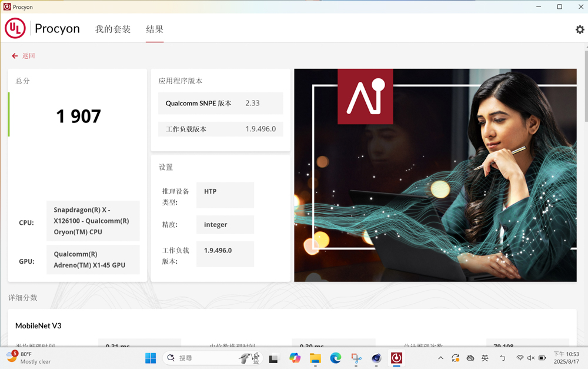Click the HTP inference device value

[x=225, y=195]
